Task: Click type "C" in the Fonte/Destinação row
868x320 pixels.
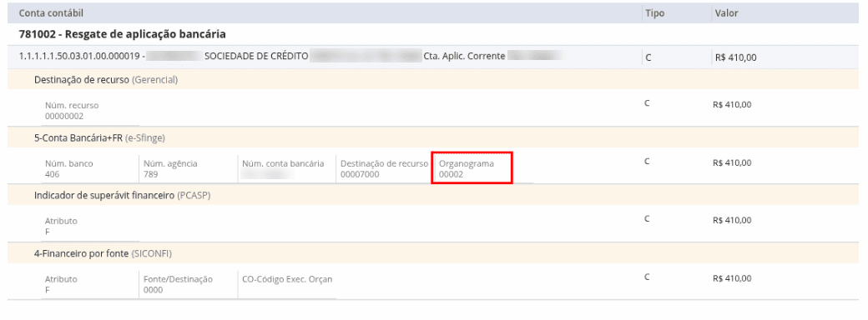Action: (x=647, y=277)
